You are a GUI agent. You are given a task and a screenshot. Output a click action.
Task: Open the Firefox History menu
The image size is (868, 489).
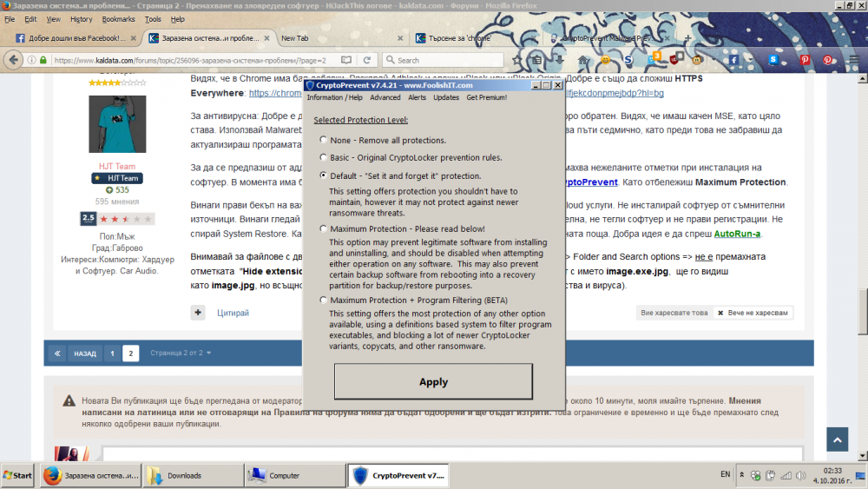[82, 19]
